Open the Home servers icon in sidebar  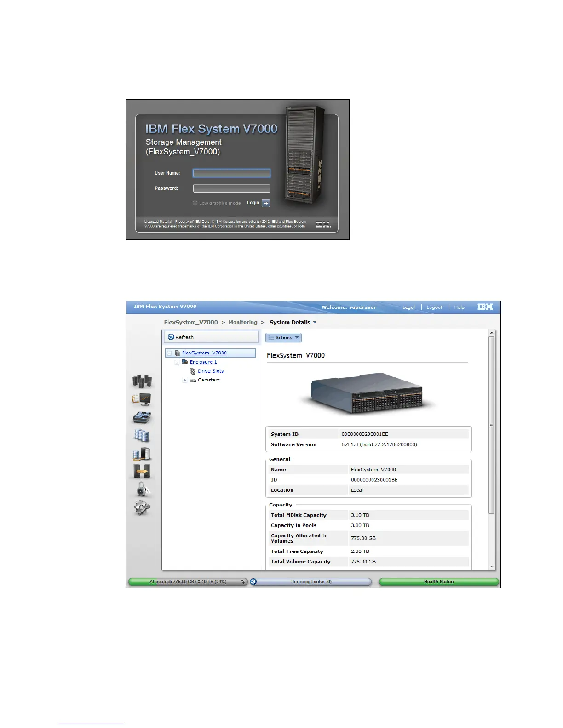click(x=142, y=381)
